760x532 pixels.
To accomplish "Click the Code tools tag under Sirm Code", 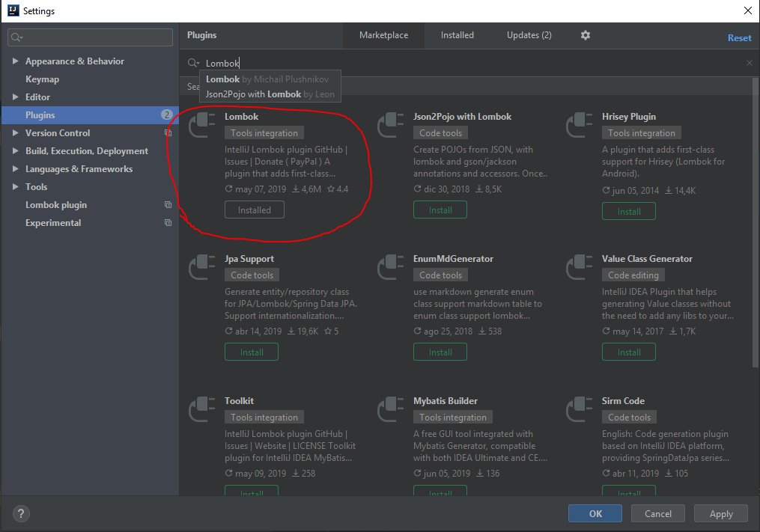I will 630,417.
